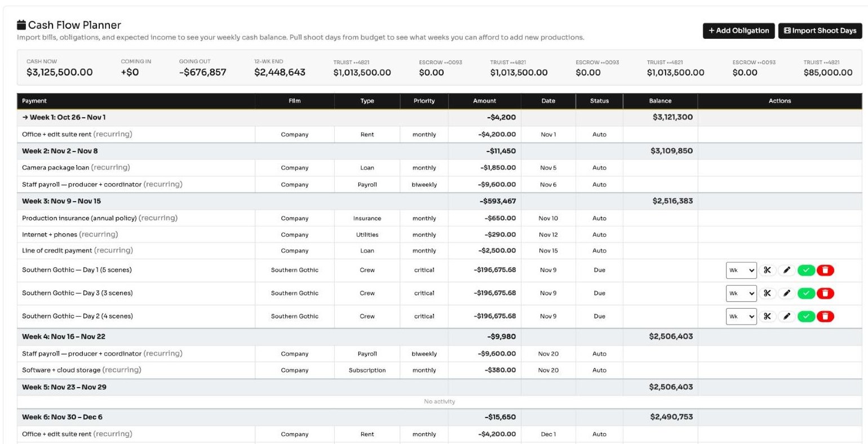Delete the Southern Gothic Day 1 payment
This screenshot has width=868, height=444.
(x=825, y=270)
